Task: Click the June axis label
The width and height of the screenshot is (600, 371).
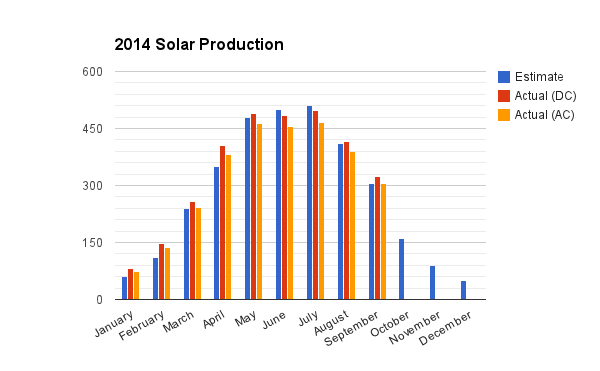Action: 274,320
